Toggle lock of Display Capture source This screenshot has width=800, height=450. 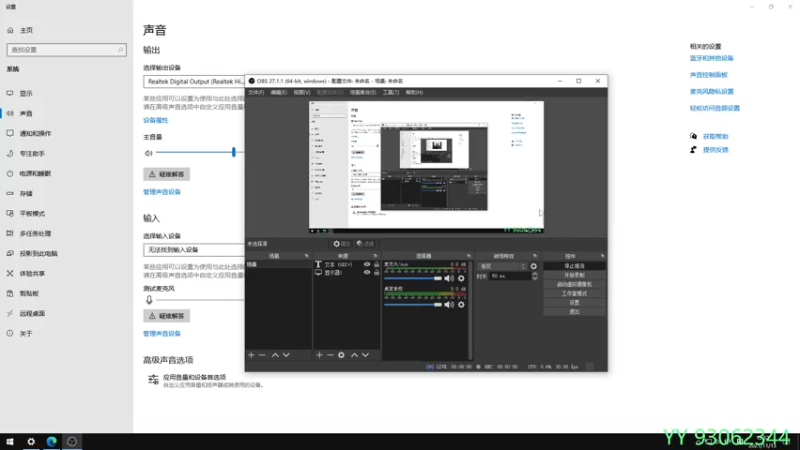pos(377,272)
